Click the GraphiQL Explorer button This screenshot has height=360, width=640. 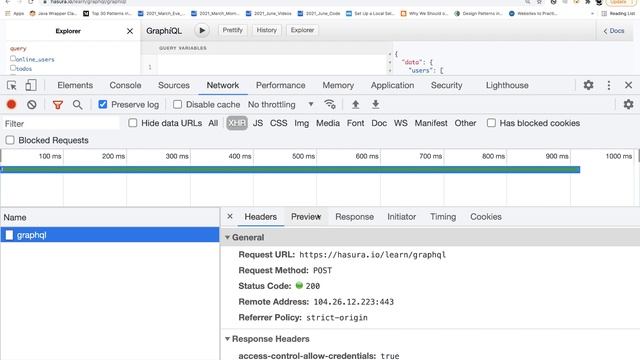point(302,30)
